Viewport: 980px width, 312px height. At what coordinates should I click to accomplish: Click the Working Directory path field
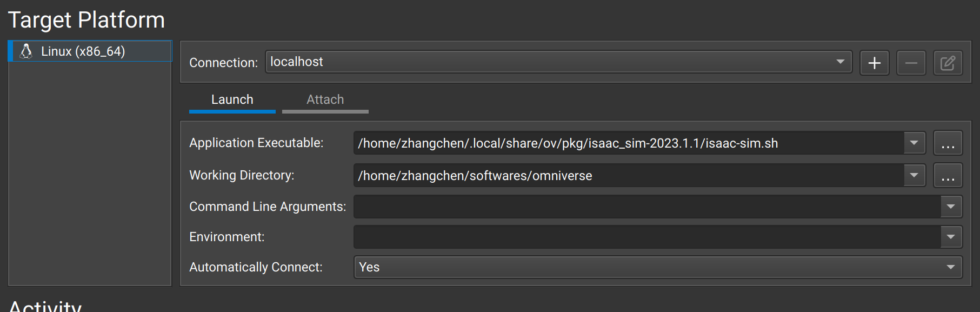click(x=627, y=176)
